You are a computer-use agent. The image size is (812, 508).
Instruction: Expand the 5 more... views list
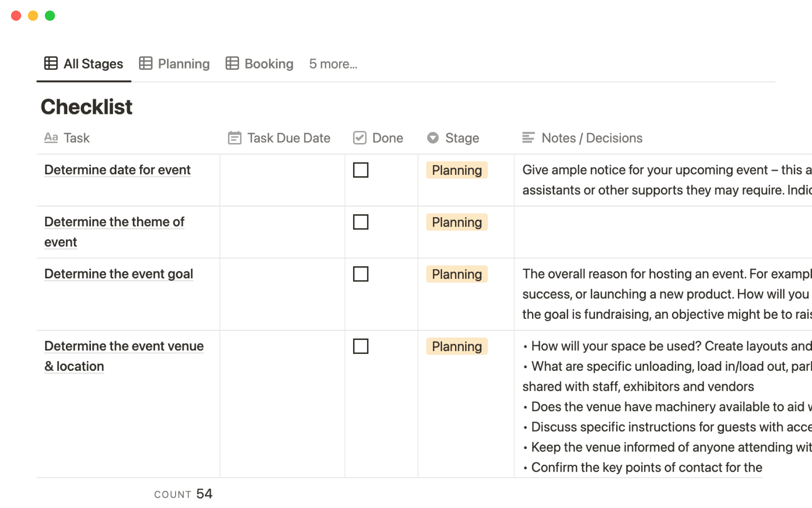point(333,63)
